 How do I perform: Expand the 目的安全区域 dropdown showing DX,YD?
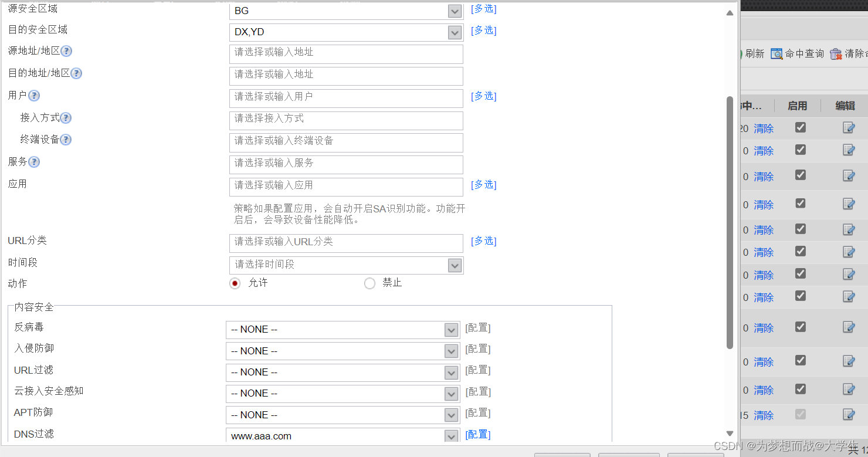tap(455, 32)
